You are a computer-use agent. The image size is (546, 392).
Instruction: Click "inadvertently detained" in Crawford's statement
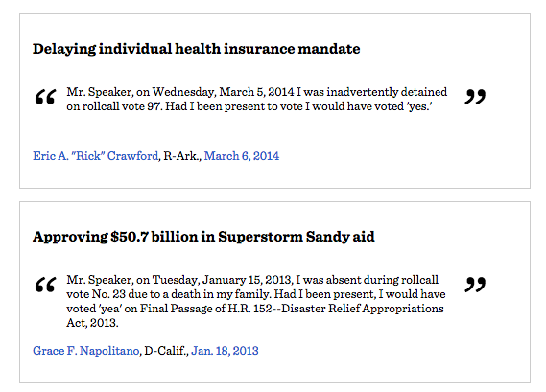(x=387, y=92)
